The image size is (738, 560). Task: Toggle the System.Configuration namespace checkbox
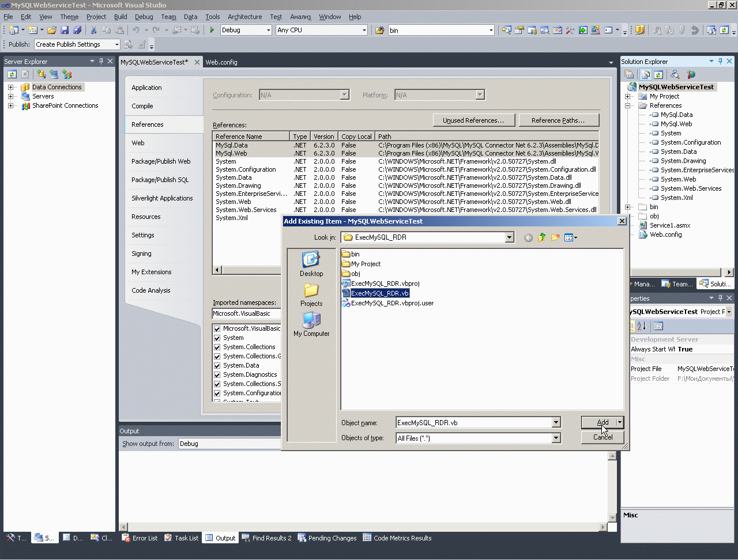(x=217, y=393)
